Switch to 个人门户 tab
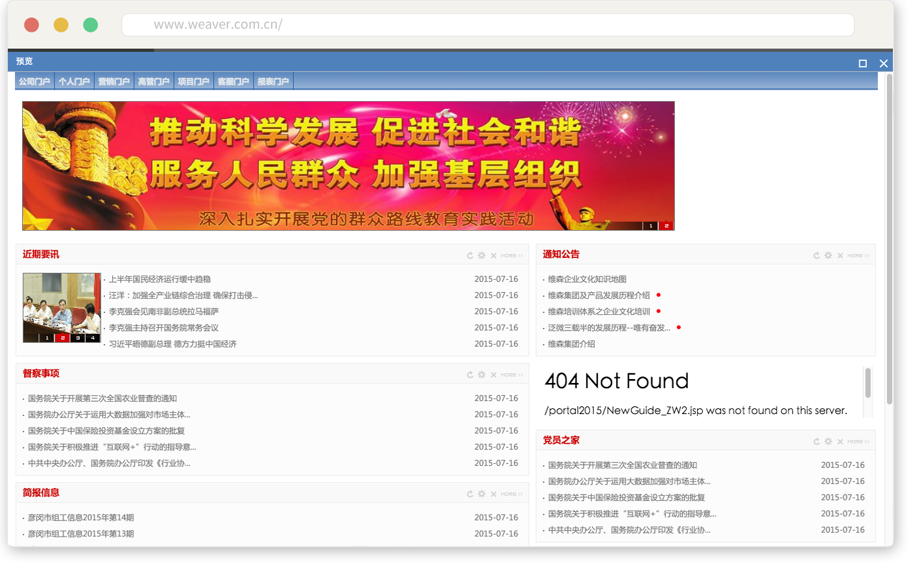 (x=74, y=82)
